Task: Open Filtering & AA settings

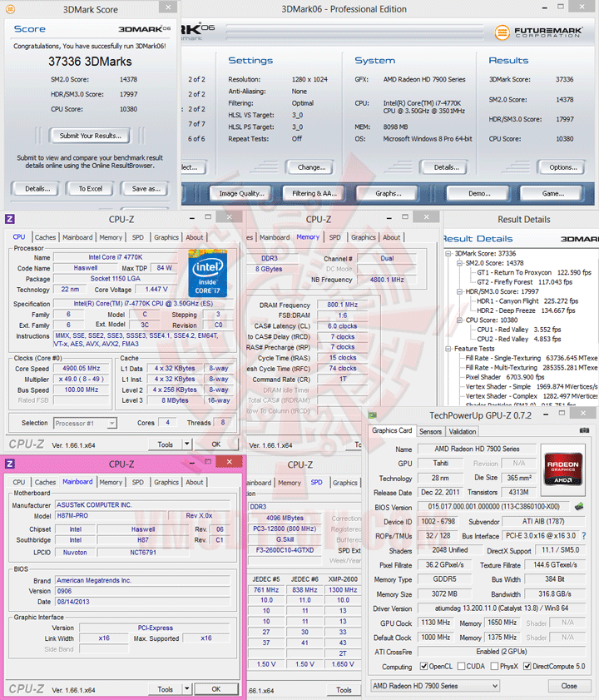Action: point(314,193)
